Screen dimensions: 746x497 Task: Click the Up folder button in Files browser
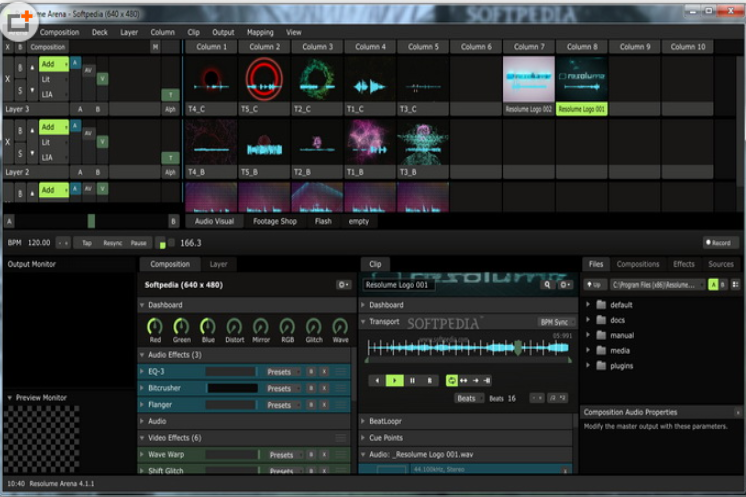click(x=594, y=285)
